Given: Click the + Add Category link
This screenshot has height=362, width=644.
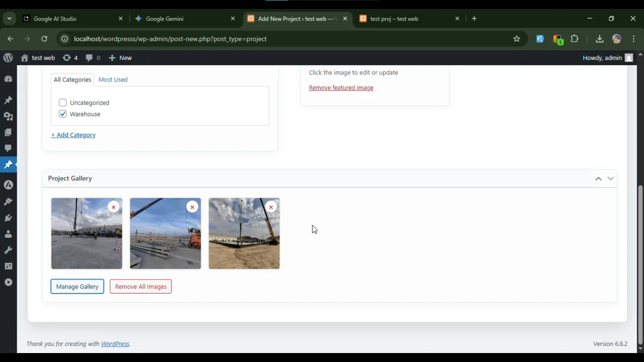Looking at the screenshot, I should coord(73,135).
